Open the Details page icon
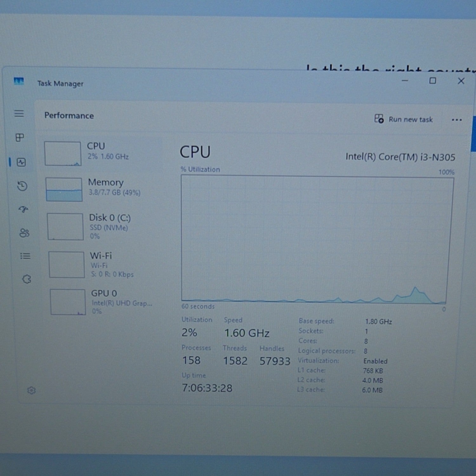 25,256
